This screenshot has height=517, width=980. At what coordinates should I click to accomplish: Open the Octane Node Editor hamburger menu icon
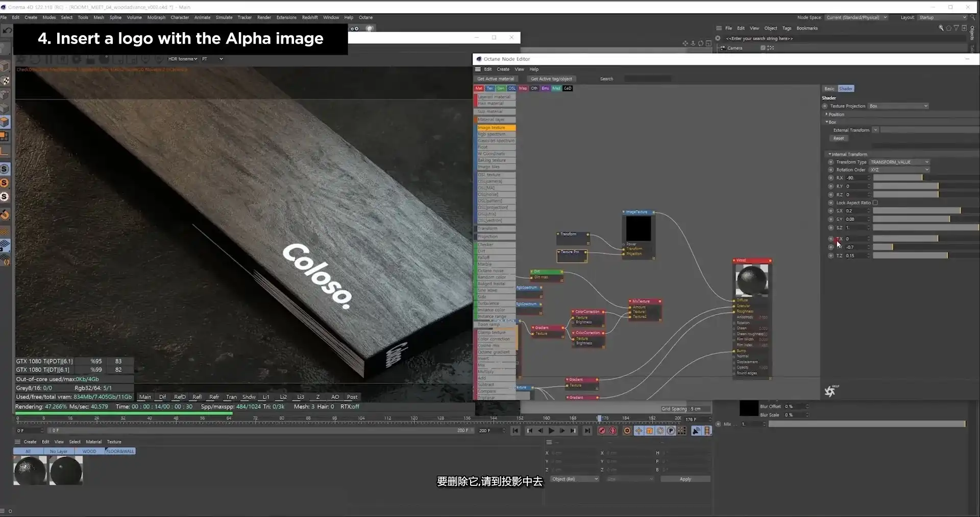click(x=477, y=69)
